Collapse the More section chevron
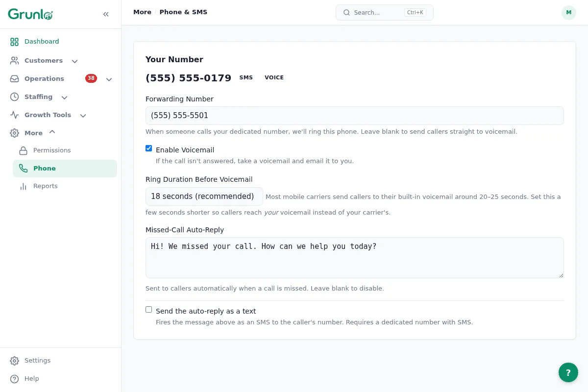Screen dimensions: 588x392 [x=52, y=132]
